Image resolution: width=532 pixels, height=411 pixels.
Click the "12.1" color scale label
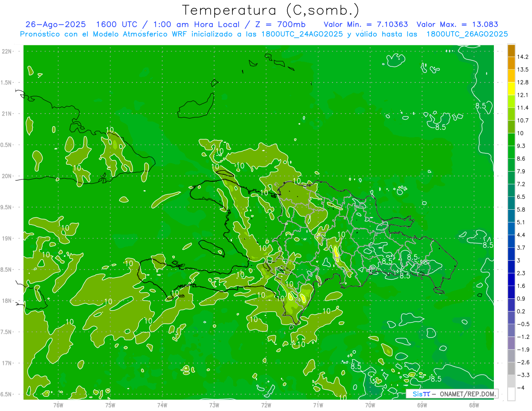(523, 95)
